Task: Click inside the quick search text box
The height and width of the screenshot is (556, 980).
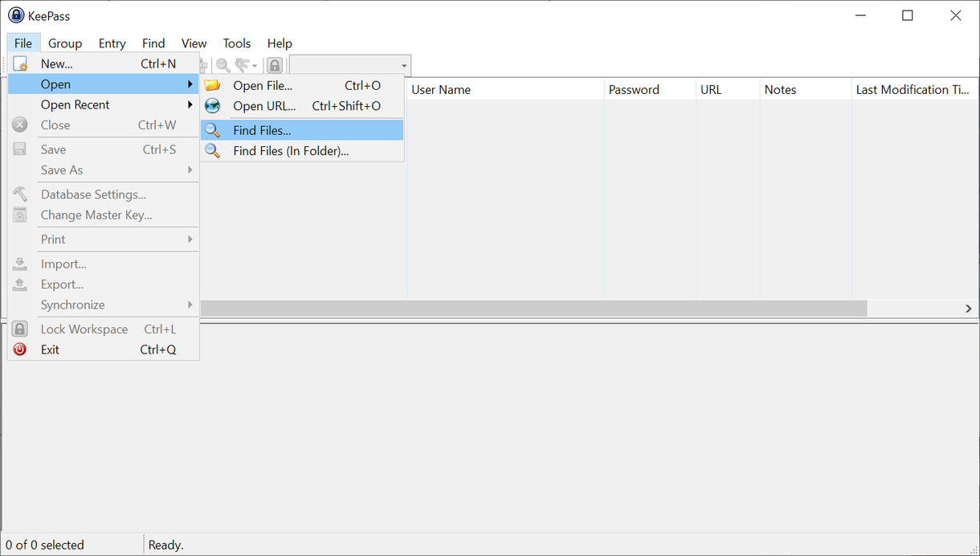Action: tap(344, 66)
